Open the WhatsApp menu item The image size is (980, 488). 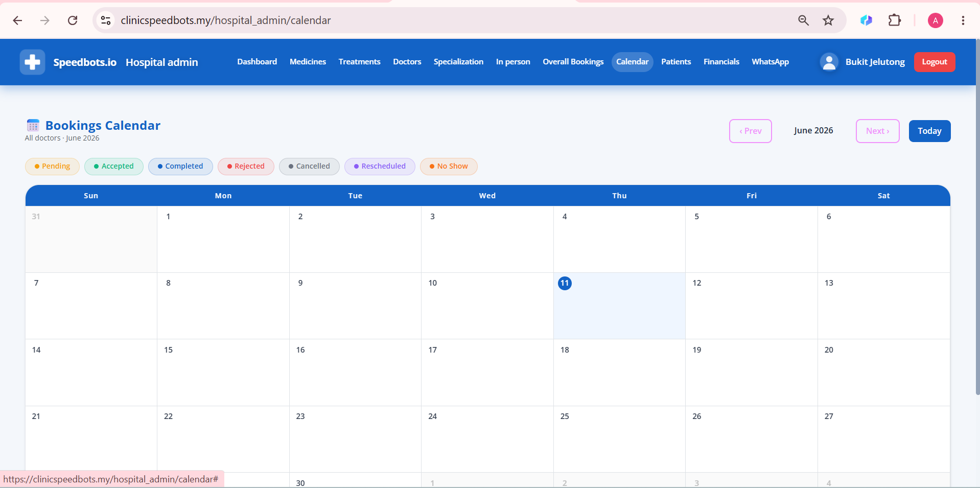[770, 62]
